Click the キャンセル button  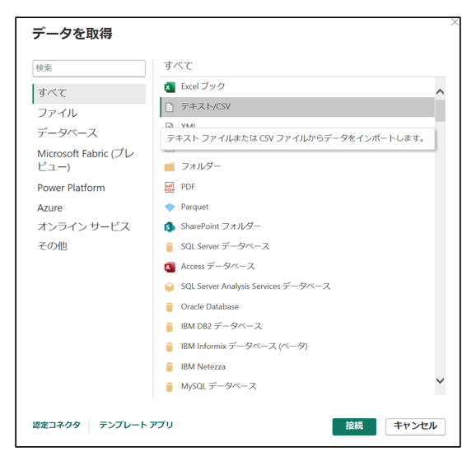point(415,426)
